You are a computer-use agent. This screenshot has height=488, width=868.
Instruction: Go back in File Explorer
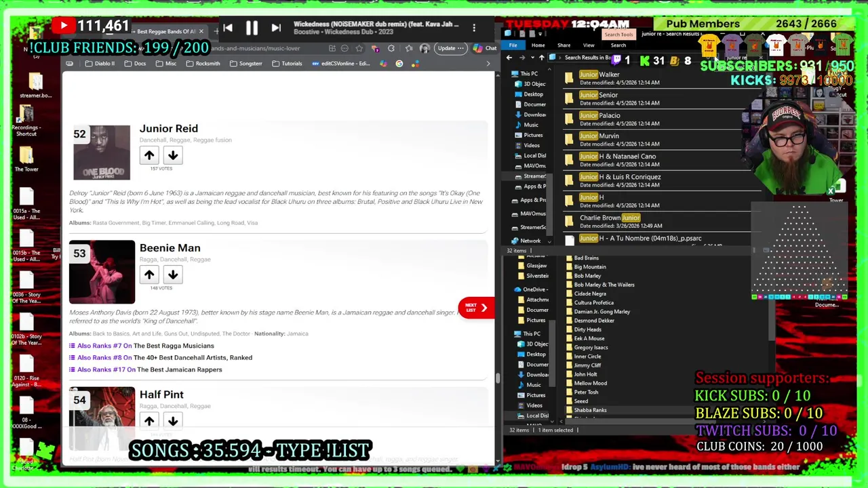509,58
